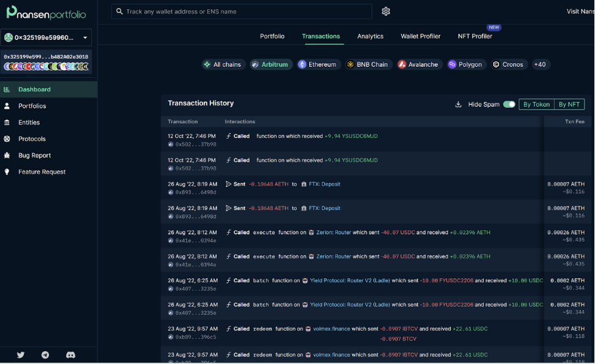Open the Wallet Profiler tab
The height and width of the screenshot is (364, 595).
(420, 36)
